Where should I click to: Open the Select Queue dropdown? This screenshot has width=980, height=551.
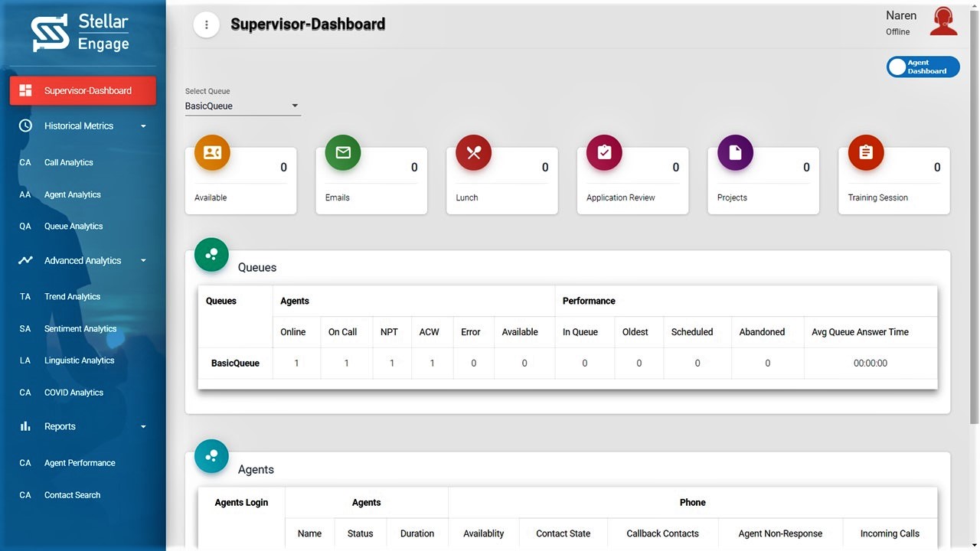[x=242, y=106]
